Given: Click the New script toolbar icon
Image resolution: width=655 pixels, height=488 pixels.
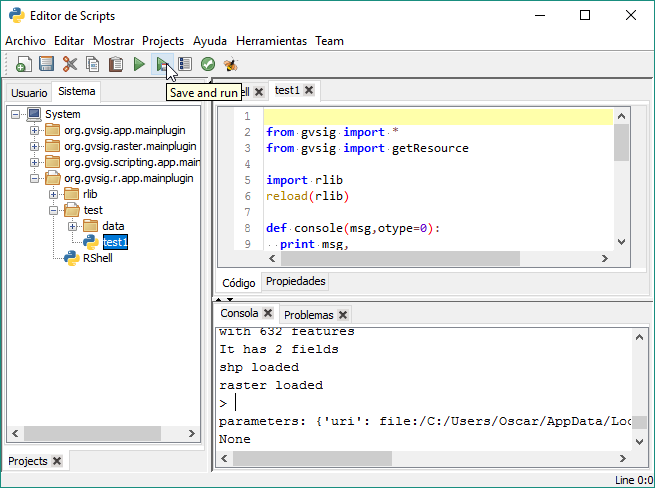Looking at the screenshot, I should click(22, 64).
